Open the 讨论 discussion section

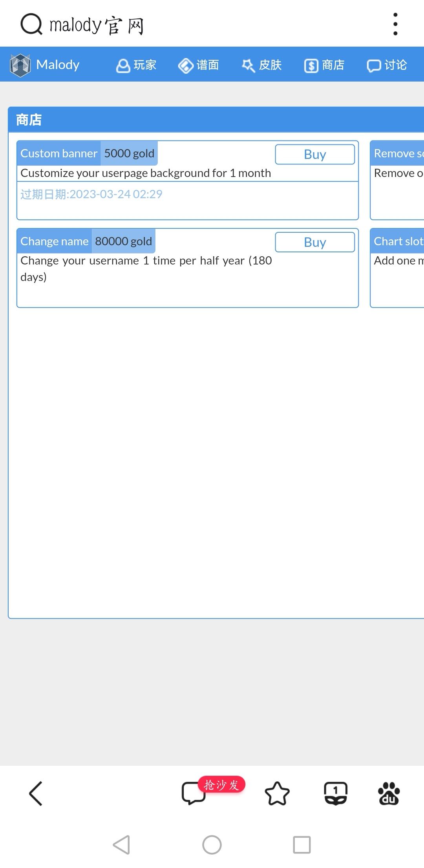387,65
